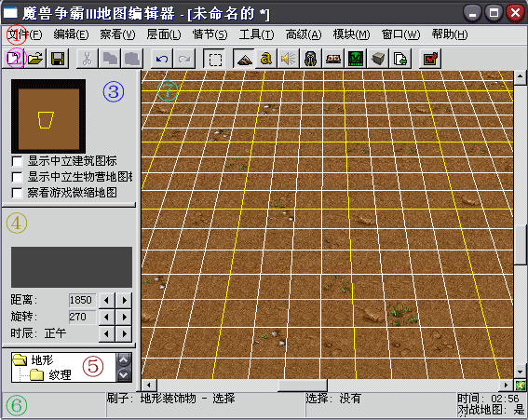Click the New map toolbar icon
528x420 pixels.
point(13,59)
